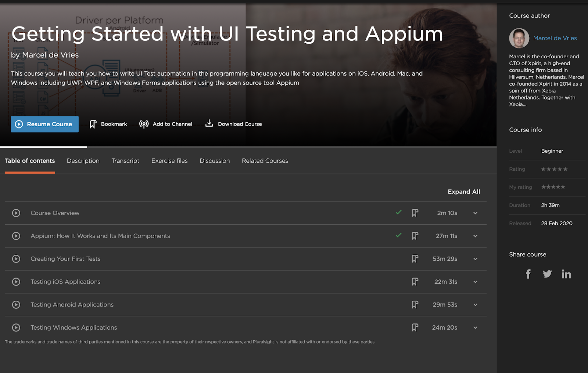Screen dimensions: 588x373
Task: Switch to the Transcript tab
Action: [x=125, y=161]
